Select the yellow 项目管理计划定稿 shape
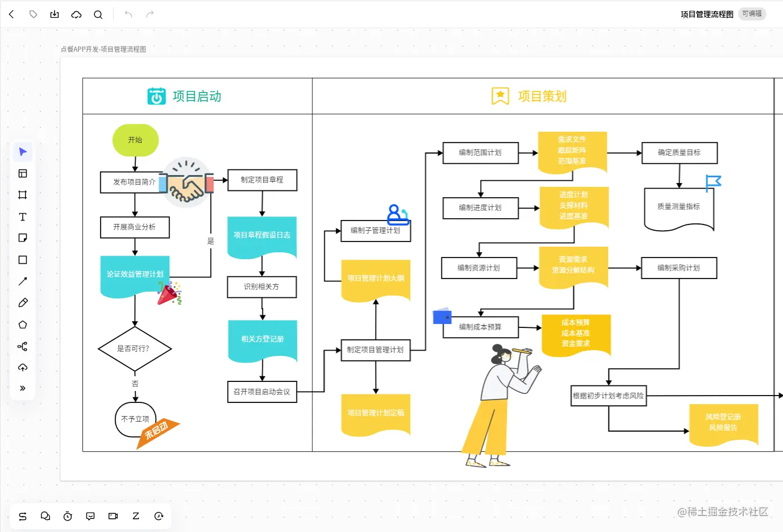The height and width of the screenshot is (532, 783). pyautogui.click(x=376, y=415)
